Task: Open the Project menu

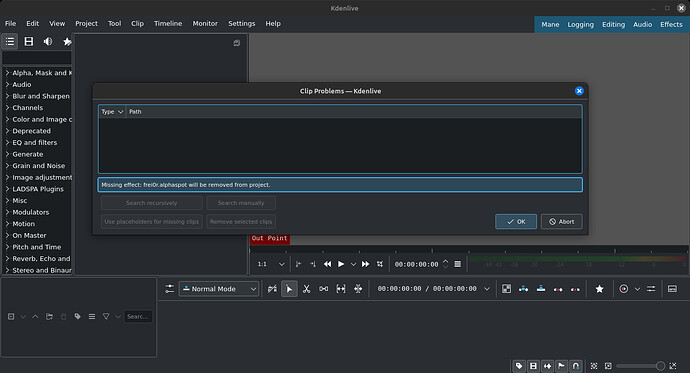Action: [86, 24]
